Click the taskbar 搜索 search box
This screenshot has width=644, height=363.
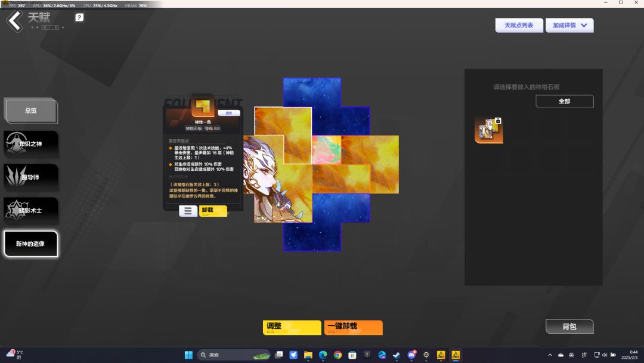234,355
